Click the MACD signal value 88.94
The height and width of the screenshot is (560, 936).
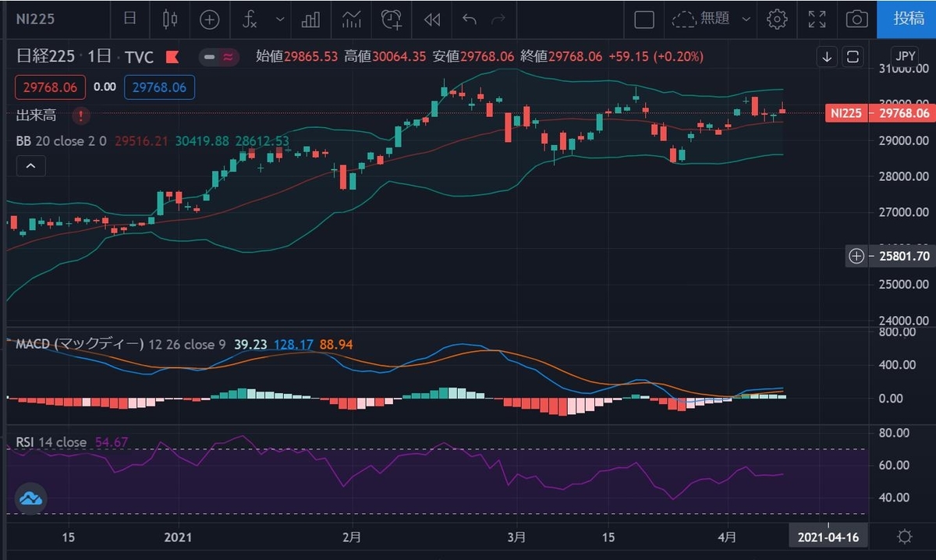pyautogui.click(x=336, y=344)
